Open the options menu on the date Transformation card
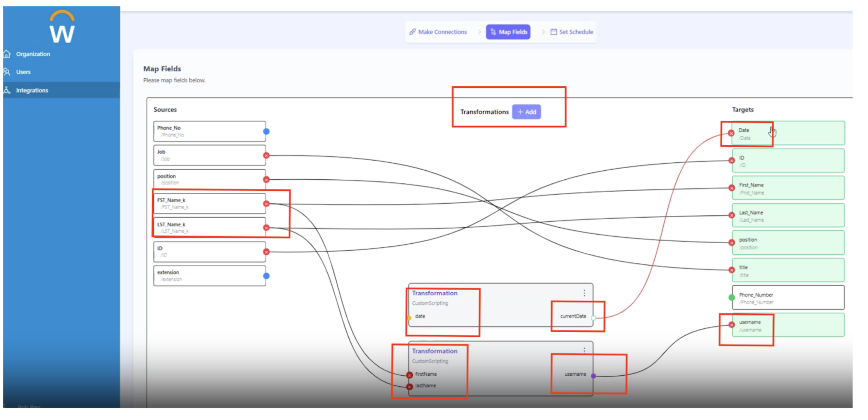Image resolution: width=868 pixels, height=420 pixels. [x=584, y=293]
